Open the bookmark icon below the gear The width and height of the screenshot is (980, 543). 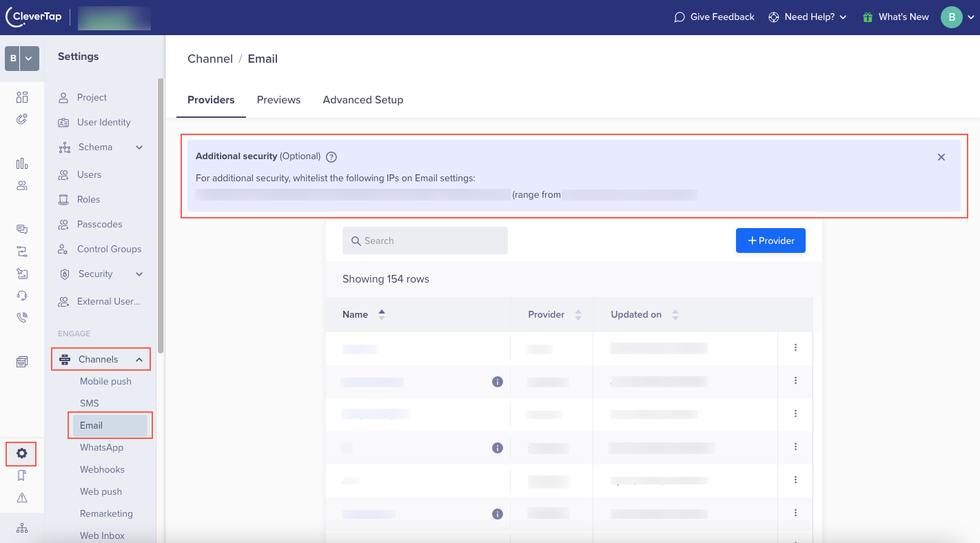(x=22, y=475)
